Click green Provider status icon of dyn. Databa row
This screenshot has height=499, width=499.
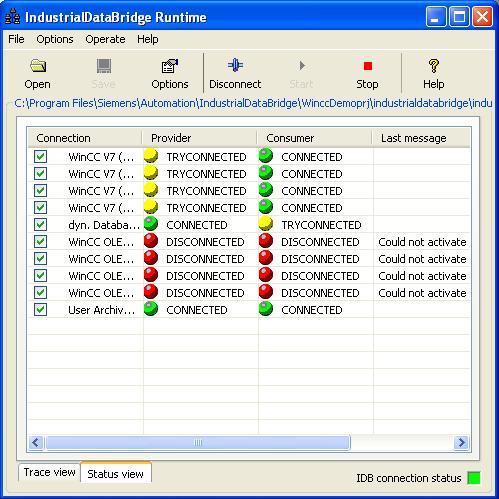tap(151, 224)
